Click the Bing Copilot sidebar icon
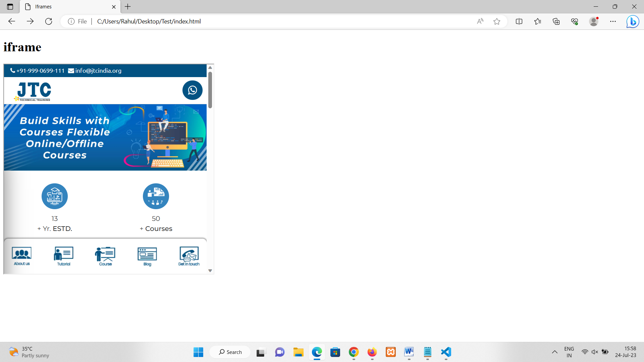The image size is (644, 362). [x=632, y=21]
